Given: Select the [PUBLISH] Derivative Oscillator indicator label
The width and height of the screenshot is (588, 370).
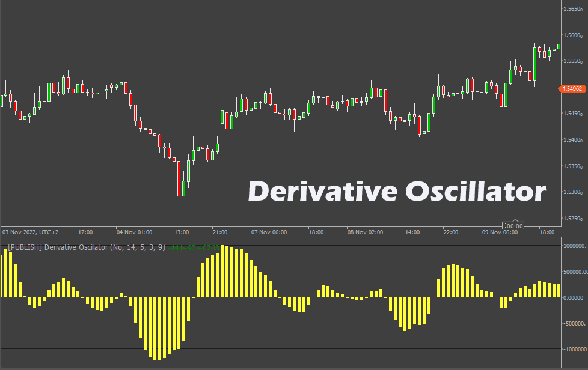Looking at the screenshot, I should coord(87,247).
